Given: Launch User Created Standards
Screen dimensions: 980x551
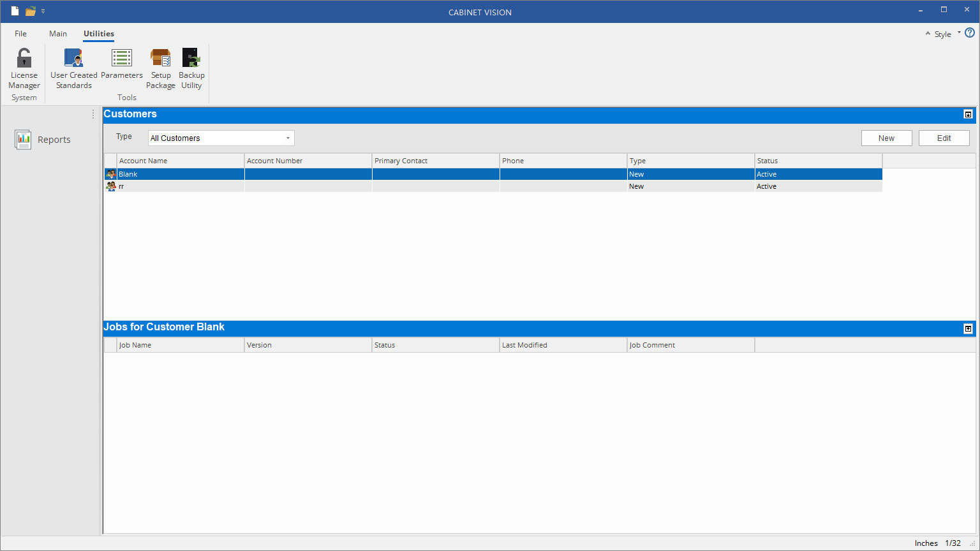Looking at the screenshot, I should click(x=73, y=67).
